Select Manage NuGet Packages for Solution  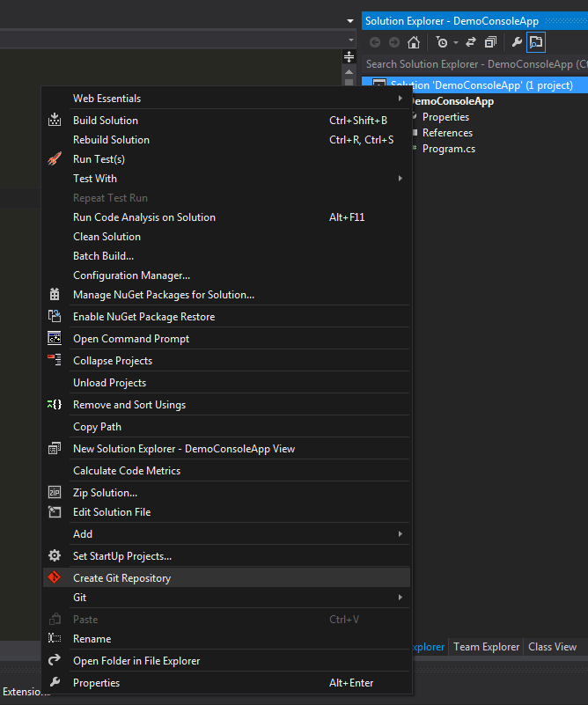point(163,295)
